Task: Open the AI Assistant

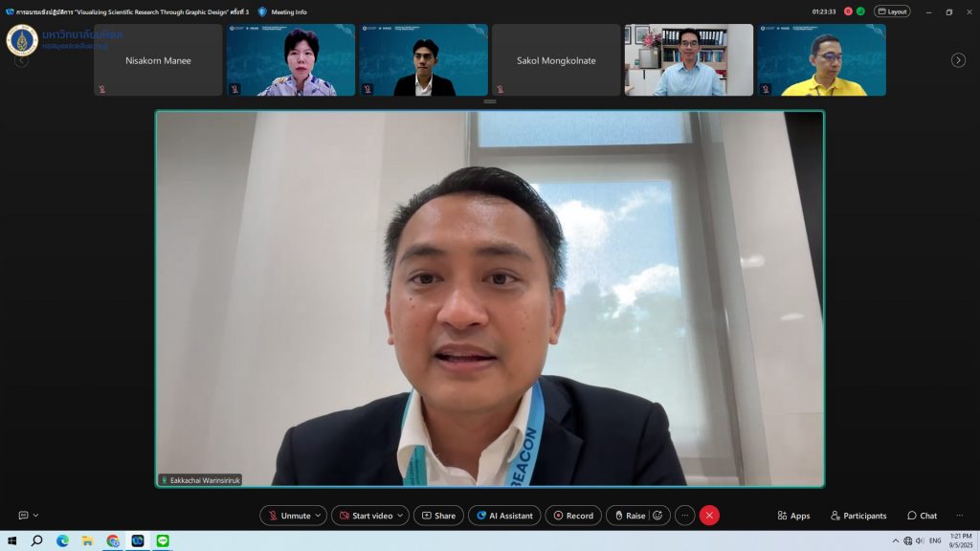Action: coord(504,516)
